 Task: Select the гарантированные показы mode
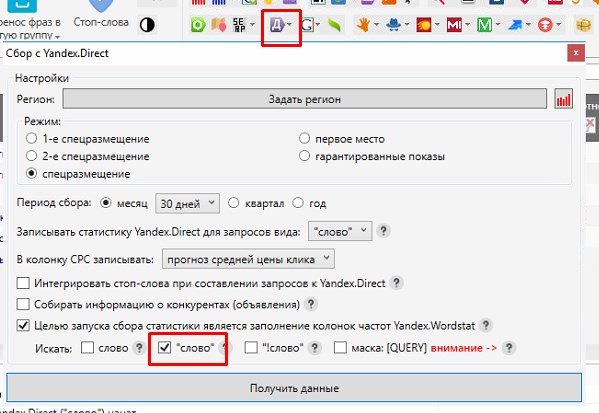pos(304,156)
